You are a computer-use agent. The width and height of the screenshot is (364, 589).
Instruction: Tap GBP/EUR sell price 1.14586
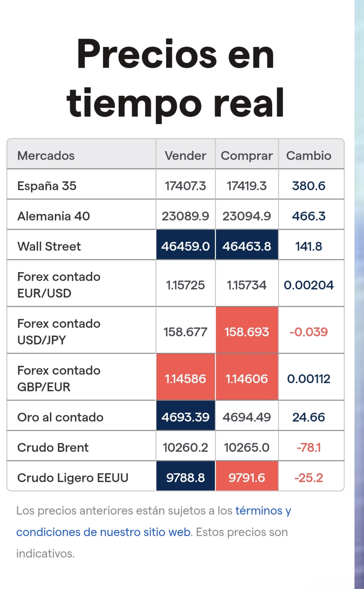[x=185, y=377]
